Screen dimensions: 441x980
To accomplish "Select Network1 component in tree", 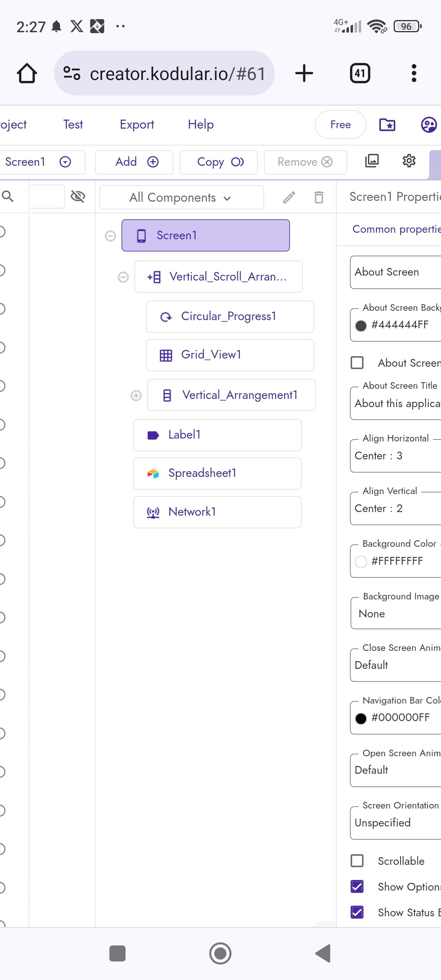I will point(217,512).
